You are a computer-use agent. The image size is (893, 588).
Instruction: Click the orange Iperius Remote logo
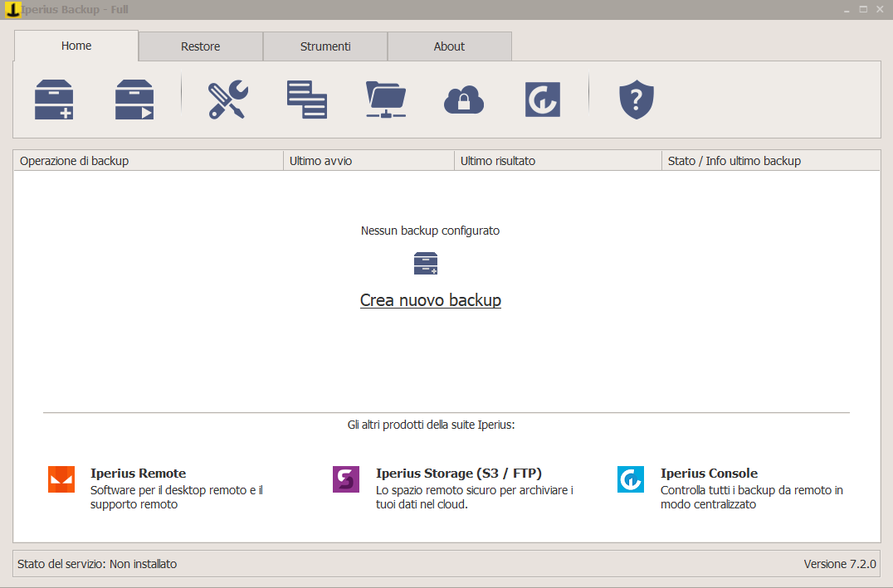pyautogui.click(x=61, y=479)
